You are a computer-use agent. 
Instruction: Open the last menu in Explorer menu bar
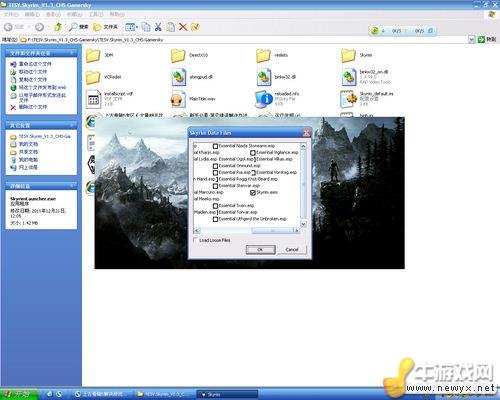pyautogui.click(x=117, y=14)
